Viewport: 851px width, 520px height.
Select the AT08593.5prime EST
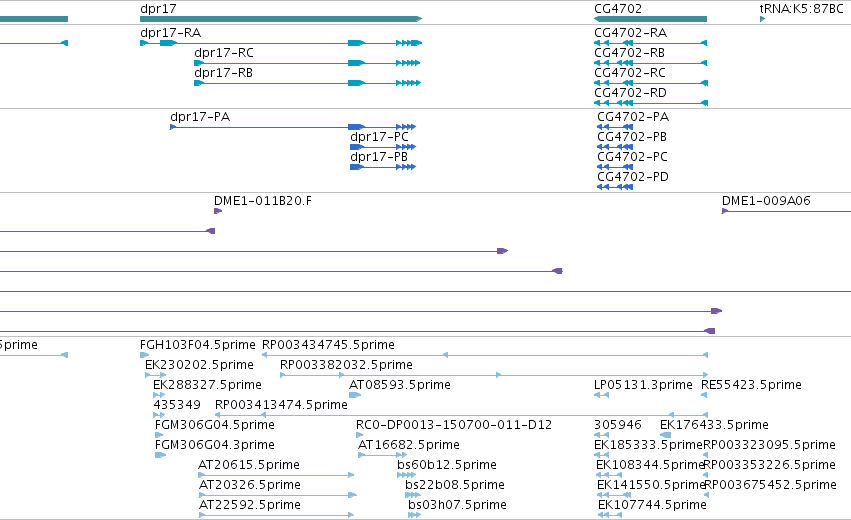coord(355,395)
